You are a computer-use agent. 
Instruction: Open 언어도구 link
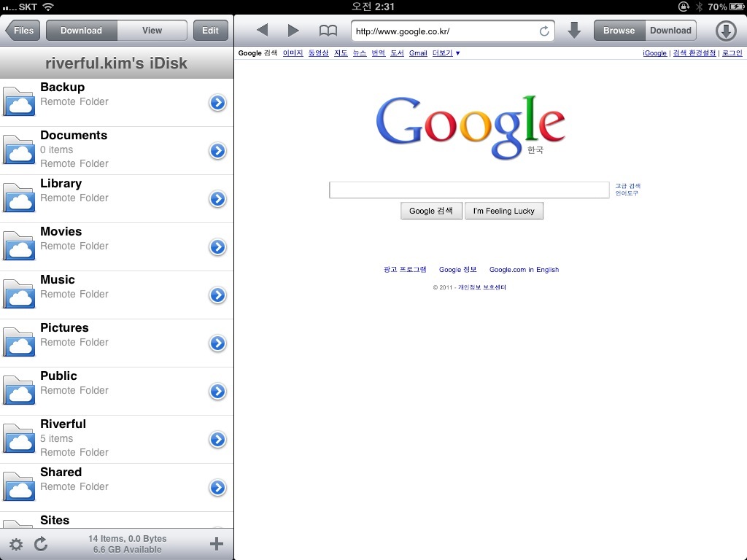(x=627, y=193)
